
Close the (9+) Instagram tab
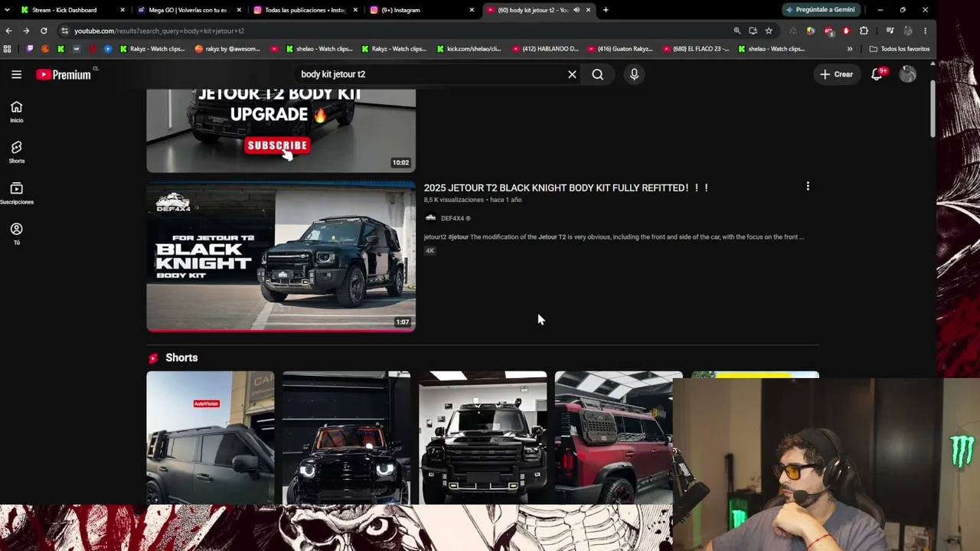click(x=472, y=10)
